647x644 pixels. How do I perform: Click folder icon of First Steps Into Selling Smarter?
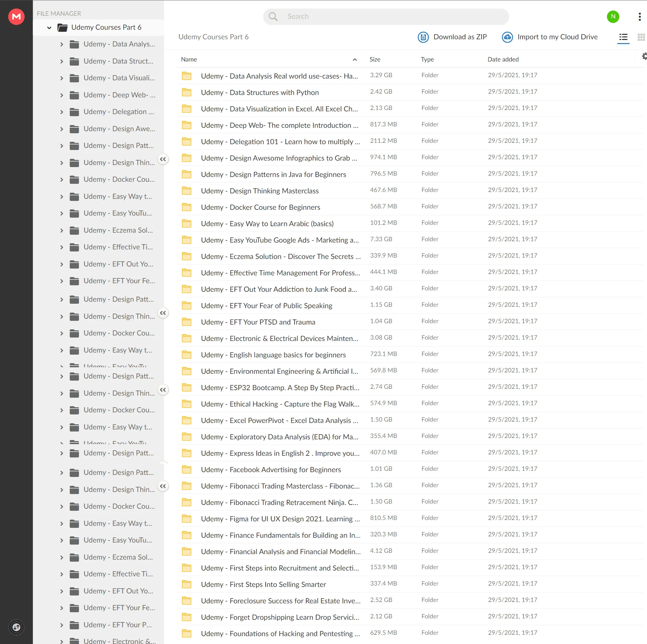pos(187,584)
